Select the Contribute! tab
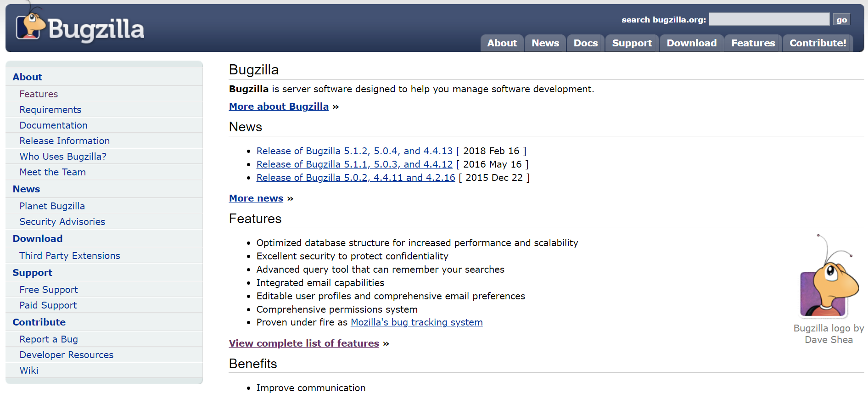868x393 pixels. (818, 43)
